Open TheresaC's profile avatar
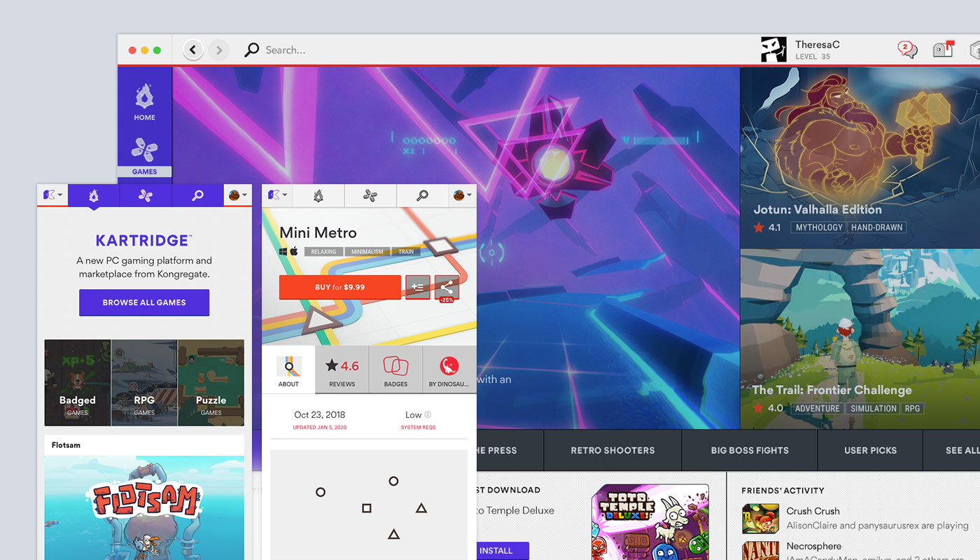980x560 pixels. (773, 50)
